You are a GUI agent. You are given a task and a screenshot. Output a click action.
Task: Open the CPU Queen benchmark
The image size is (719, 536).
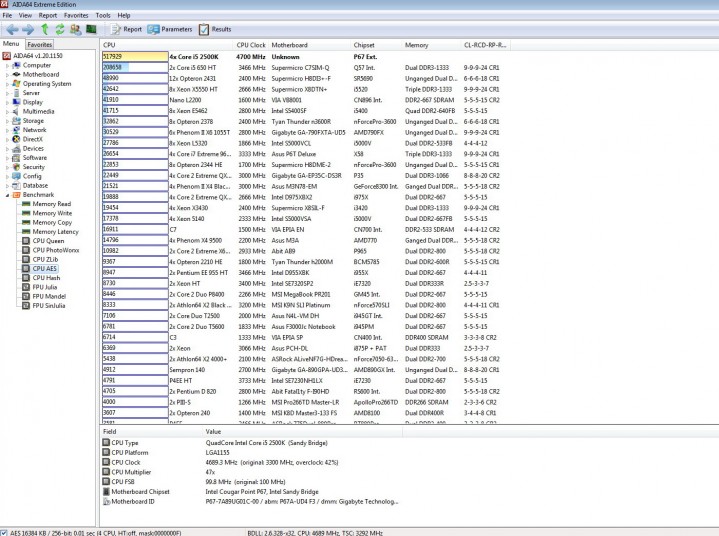click(43, 241)
